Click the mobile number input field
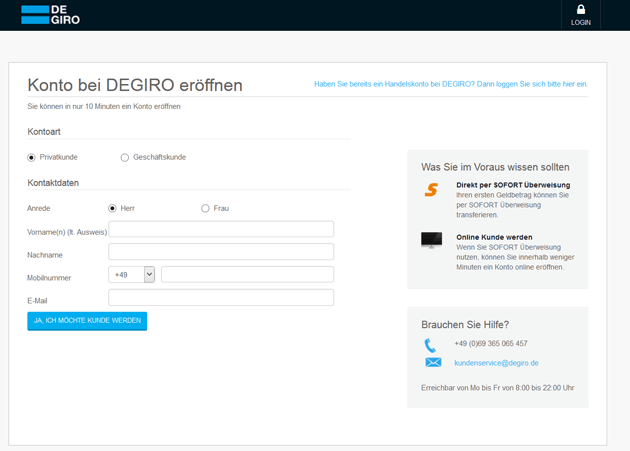 click(x=248, y=275)
